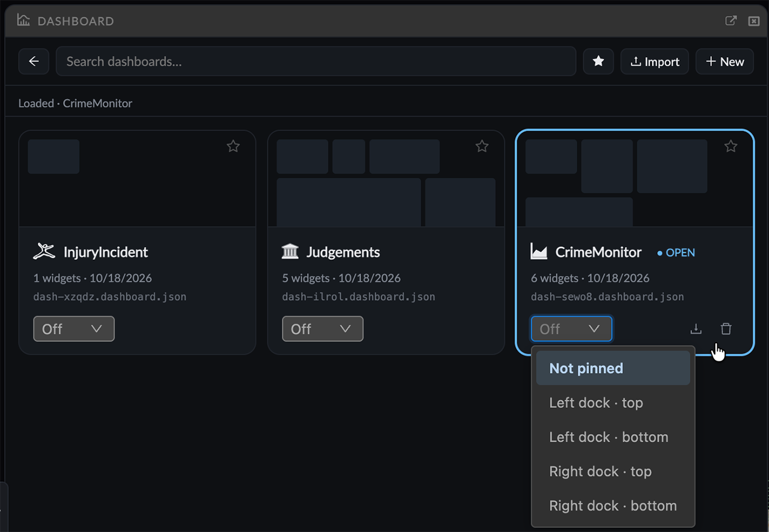The width and height of the screenshot is (769, 532).
Task: Click the InjuryIncident falling person icon
Action: tap(44, 252)
